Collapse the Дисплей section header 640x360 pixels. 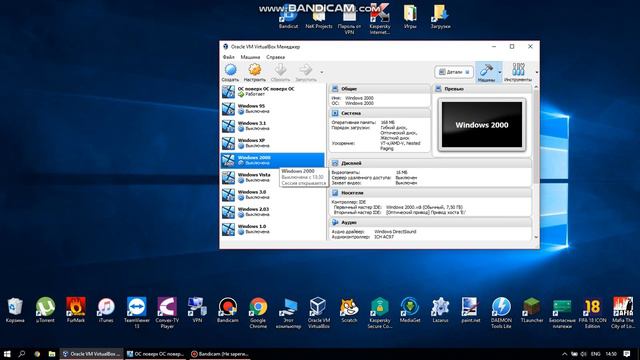point(430,163)
